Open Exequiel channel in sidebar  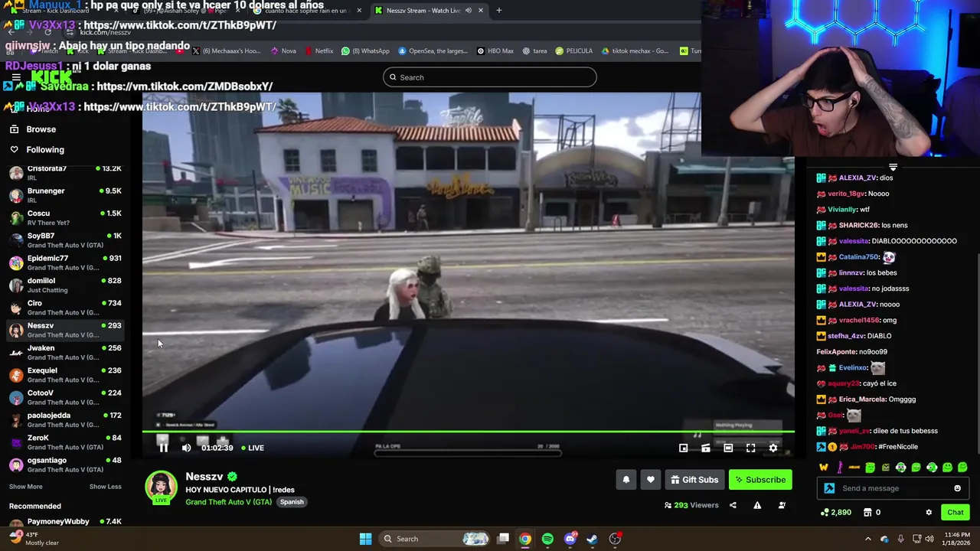click(x=65, y=375)
